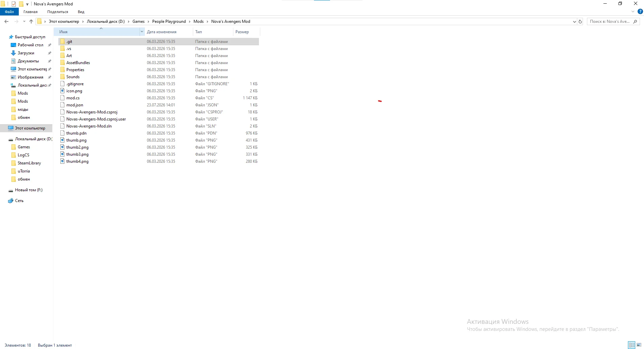Navigate to Games breadcrumb

[x=139, y=21]
